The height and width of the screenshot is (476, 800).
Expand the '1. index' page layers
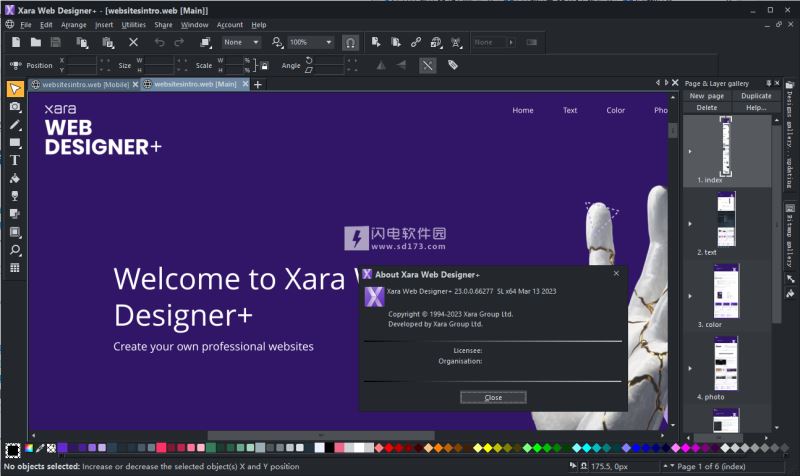pyautogui.click(x=689, y=151)
